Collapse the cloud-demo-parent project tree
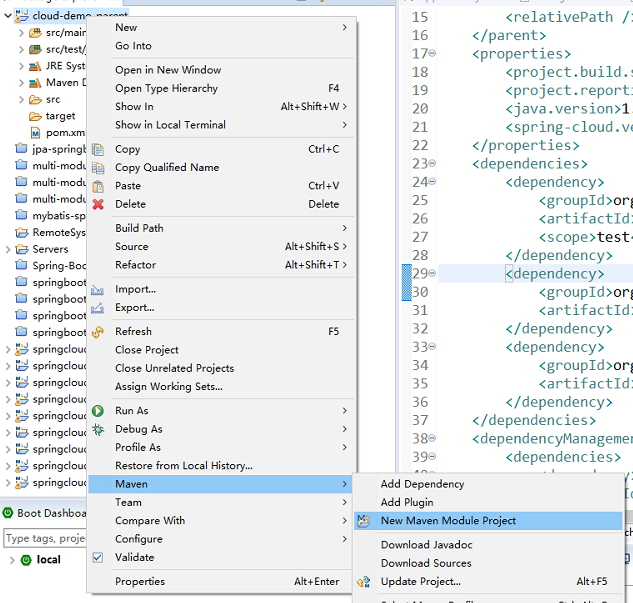This screenshot has height=603, width=633. 7,16
